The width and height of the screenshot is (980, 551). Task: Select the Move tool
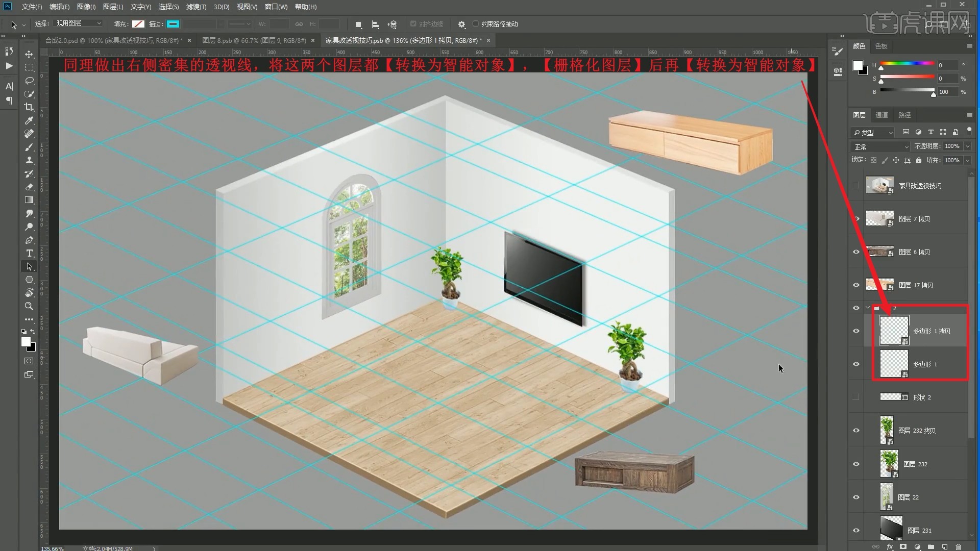coord(29,54)
